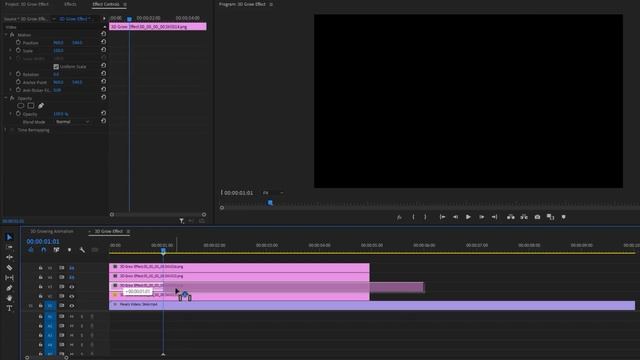Click the Lift button in Program monitor
Screen dimensions: 640x360
tap(511, 217)
